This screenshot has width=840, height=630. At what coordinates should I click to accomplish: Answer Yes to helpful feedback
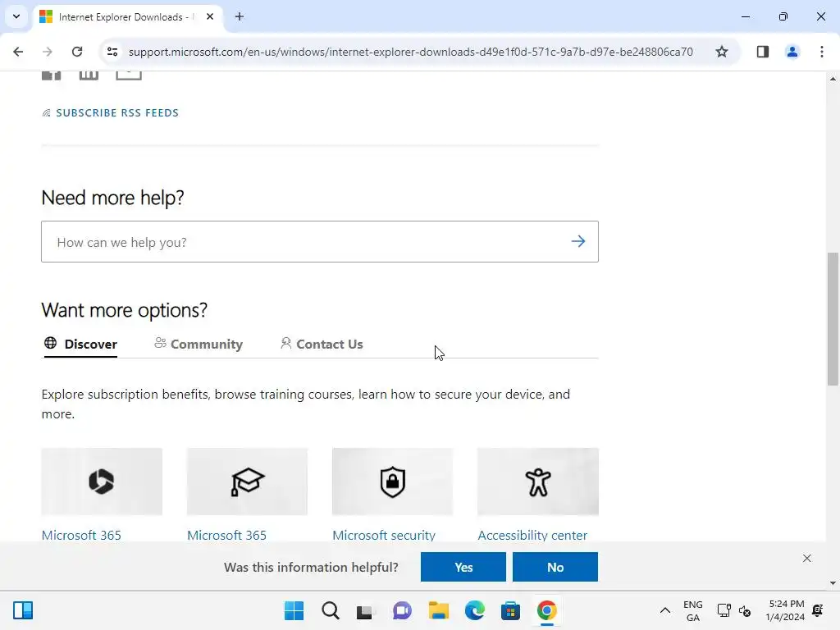463,567
